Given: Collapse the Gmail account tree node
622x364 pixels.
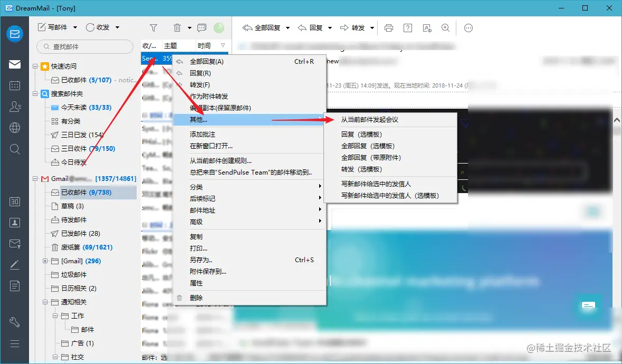Looking at the screenshot, I should click(35, 179).
